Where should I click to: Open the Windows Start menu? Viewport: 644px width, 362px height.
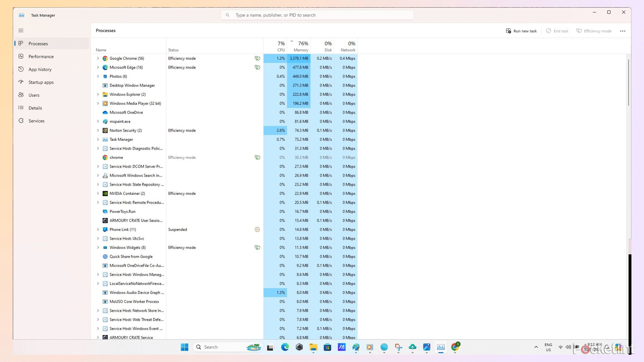point(184,347)
